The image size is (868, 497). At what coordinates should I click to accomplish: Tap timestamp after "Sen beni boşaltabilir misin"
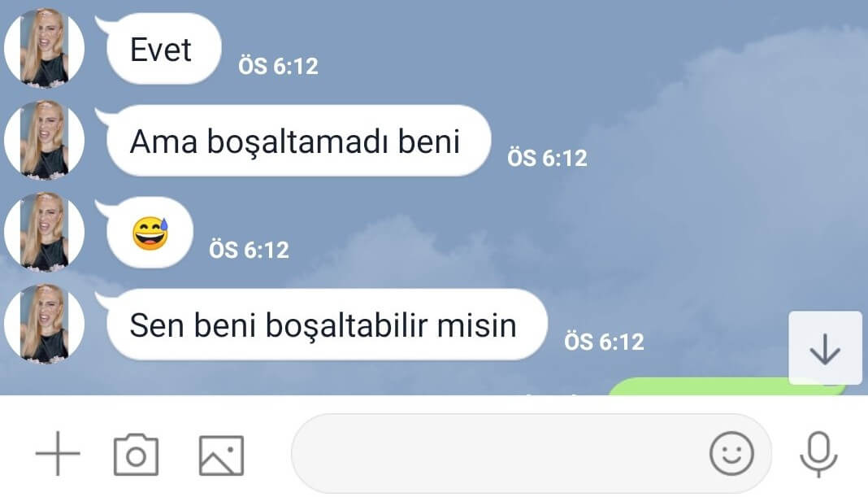(x=605, y=342)
